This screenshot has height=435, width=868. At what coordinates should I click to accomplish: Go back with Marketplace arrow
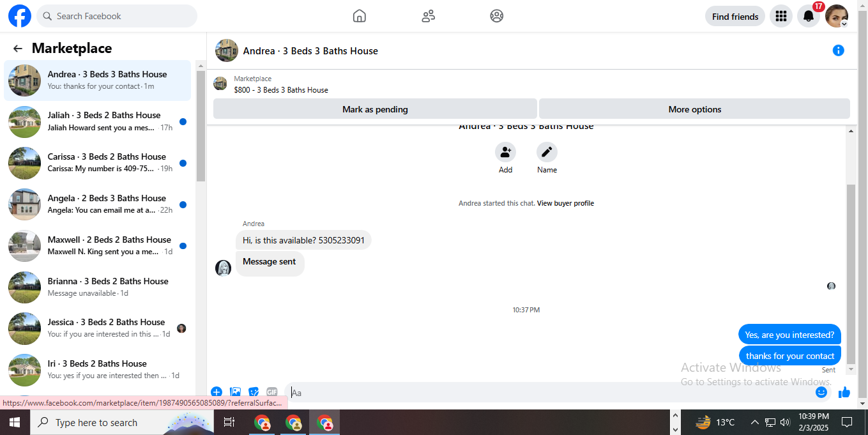(18, 49)
